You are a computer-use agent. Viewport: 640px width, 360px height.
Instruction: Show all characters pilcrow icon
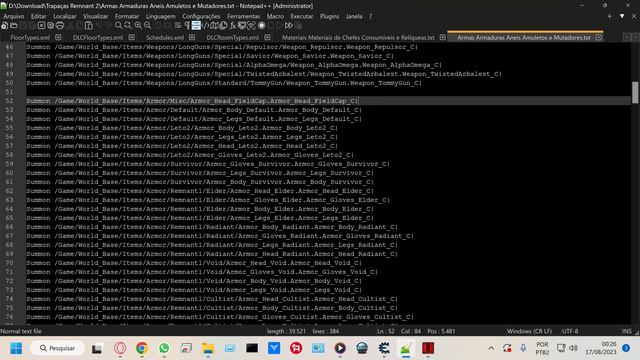pos(187,25)
